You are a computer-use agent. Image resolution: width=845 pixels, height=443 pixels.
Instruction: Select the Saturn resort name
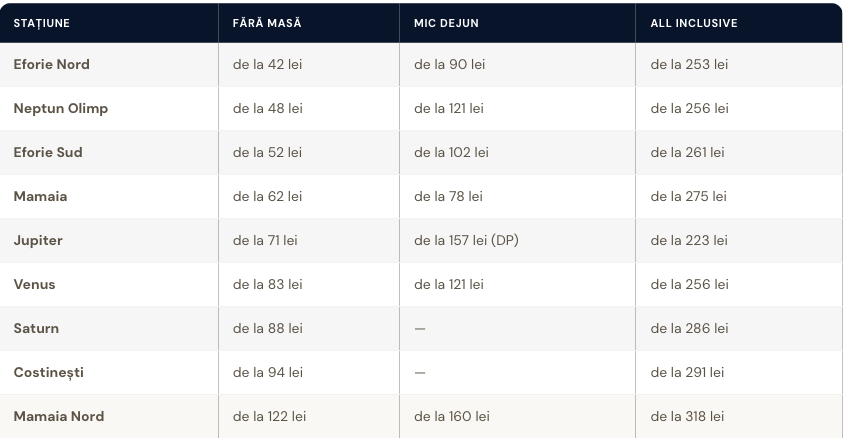pos(36,328)
